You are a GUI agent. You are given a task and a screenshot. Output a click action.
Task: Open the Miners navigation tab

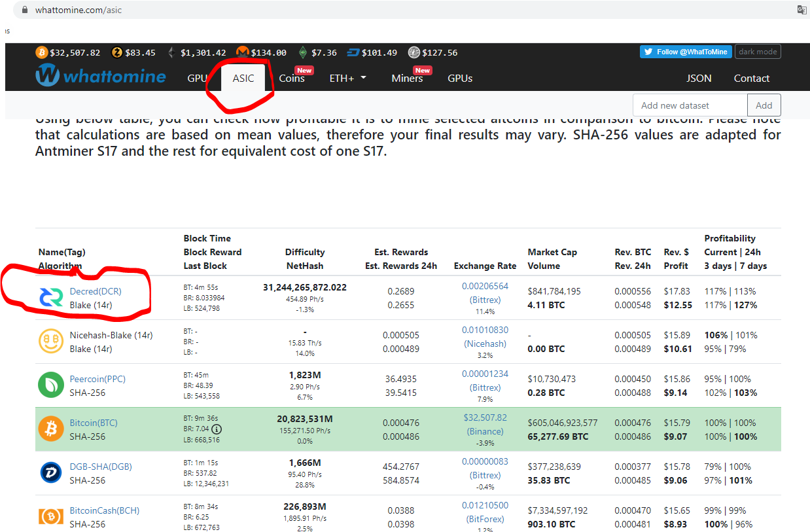(407, 79)
